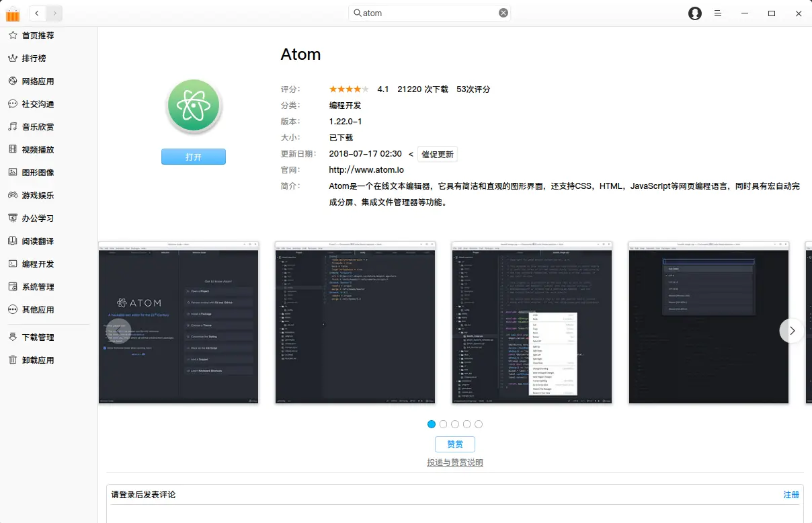Open the context menu screenshot thumbnail
Image resolution: width=812 pixels, height=523 pixels.
tap(532, 323)
